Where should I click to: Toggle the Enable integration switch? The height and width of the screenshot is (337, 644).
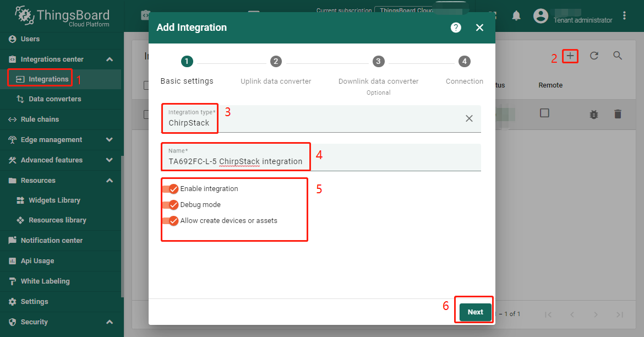click(170, 189)
